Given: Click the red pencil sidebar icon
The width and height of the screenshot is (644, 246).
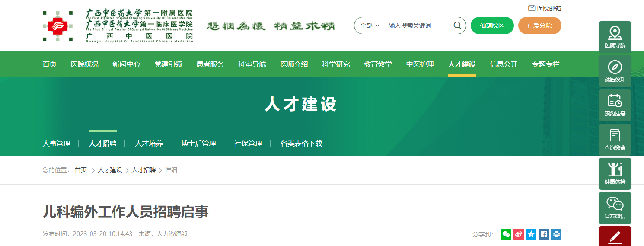Looking at the screenshot, I should (615, 237).
